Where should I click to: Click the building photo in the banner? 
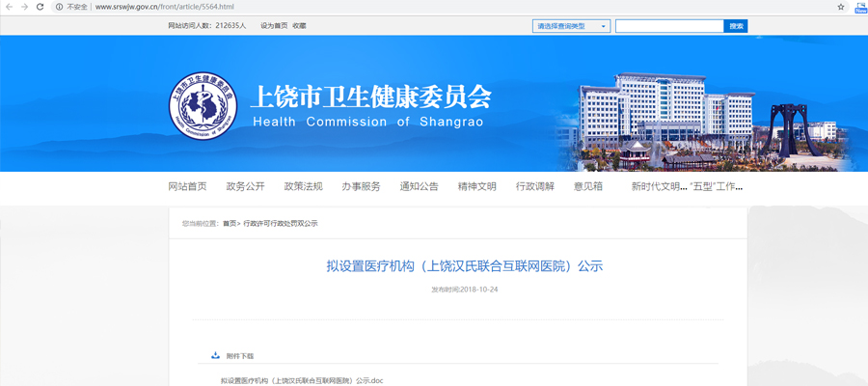[702, 121]
